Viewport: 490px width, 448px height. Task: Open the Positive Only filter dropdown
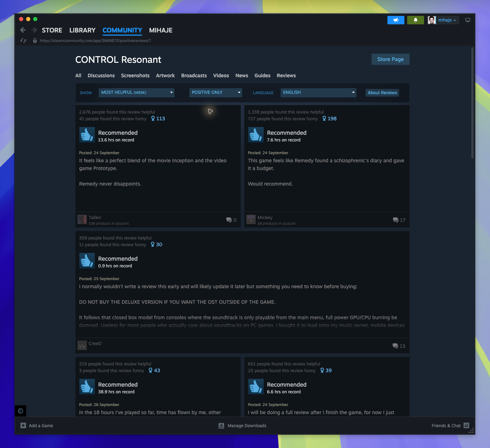pyautogui.click(x=215, y=92)
